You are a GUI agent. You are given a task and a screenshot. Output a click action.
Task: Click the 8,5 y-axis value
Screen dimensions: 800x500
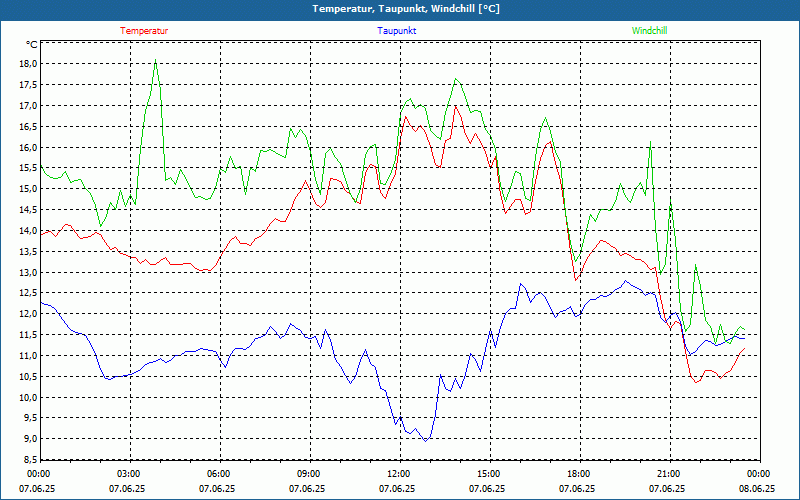[x=31, y=460]
